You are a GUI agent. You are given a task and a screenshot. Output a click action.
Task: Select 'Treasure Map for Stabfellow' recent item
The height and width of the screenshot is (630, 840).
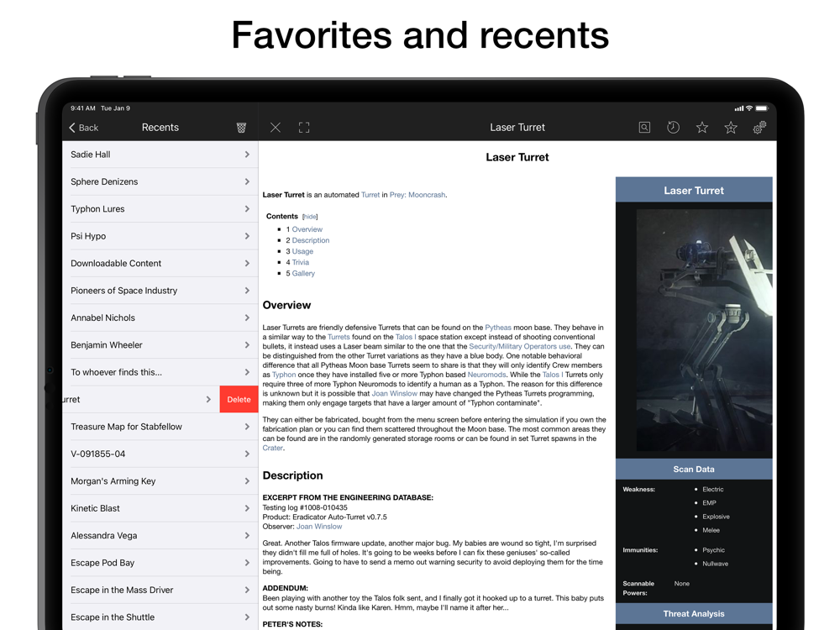160,427
